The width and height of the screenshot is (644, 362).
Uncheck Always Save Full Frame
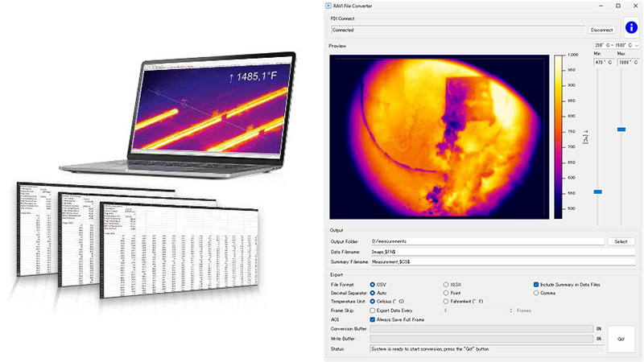pyautogui.click(x=372, y=319)
